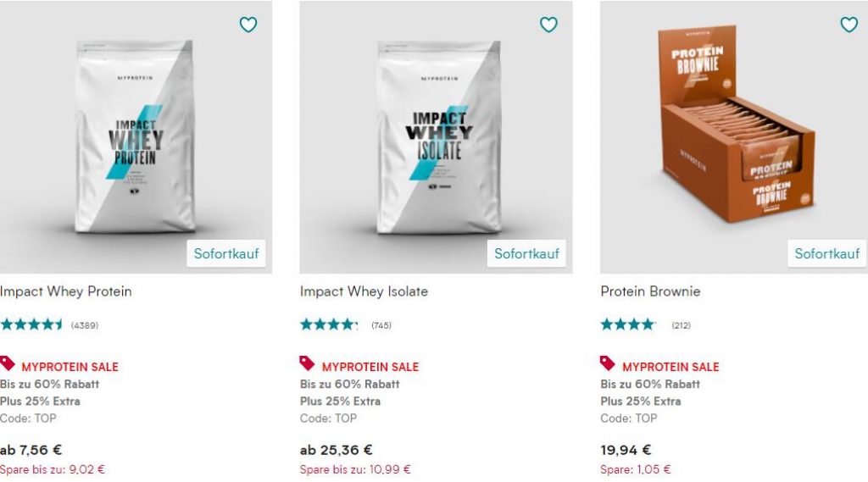The height and width of the screenshot is (482, 868).
Task: Click MYPROTEIN SALE text under Protein Brownie
Action: (671, 367)
